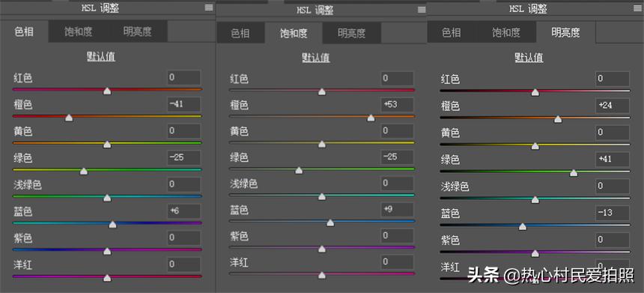This screenshot has height=293, width=644.
Task: Click the 绿色 luminance slider handle at +41
Action: point(574,173)
